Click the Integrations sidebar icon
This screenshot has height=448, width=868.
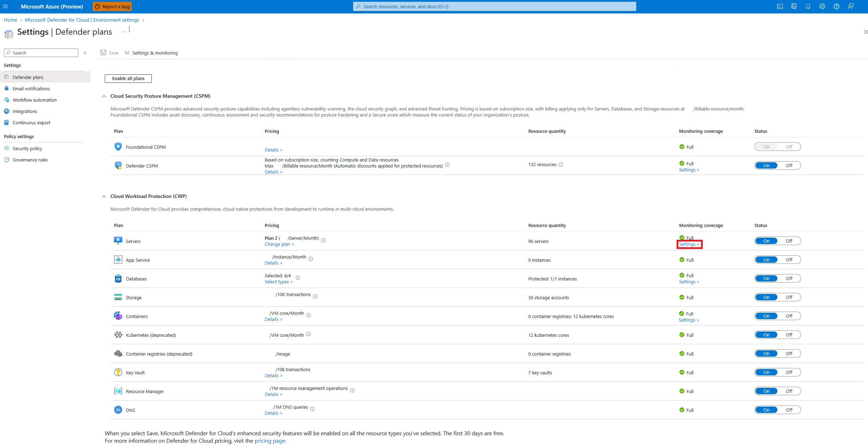[x=7, y=111]
